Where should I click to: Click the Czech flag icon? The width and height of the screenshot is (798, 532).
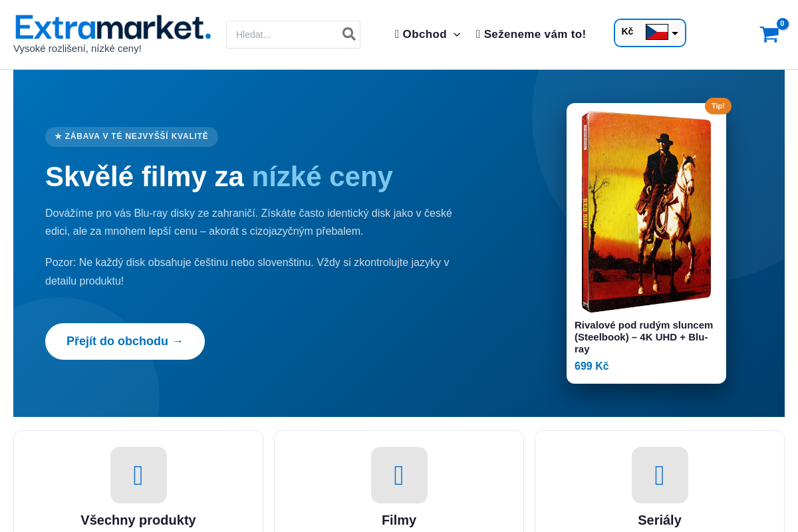coord(657,32)
